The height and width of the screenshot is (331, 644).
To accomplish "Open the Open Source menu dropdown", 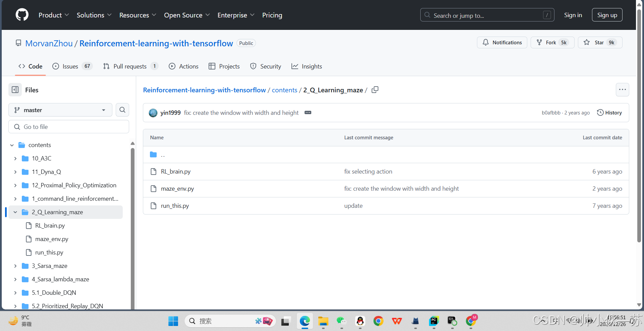I will 187,15.
